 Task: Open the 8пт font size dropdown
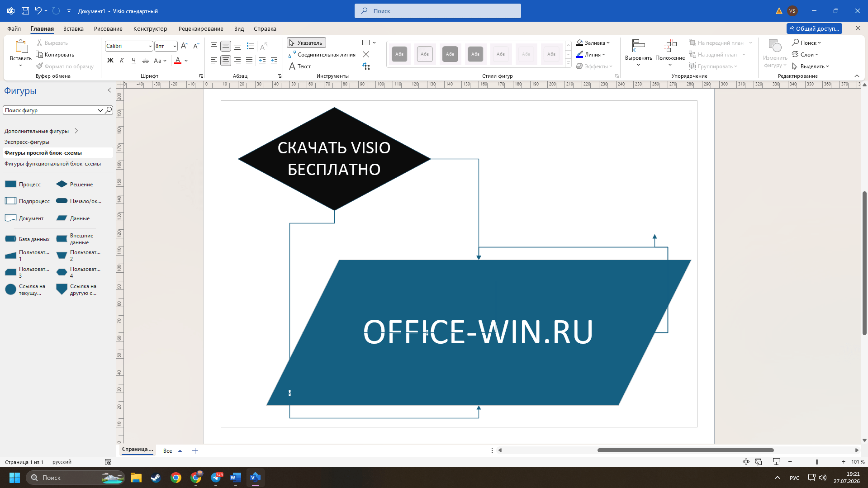pos(175,46)
